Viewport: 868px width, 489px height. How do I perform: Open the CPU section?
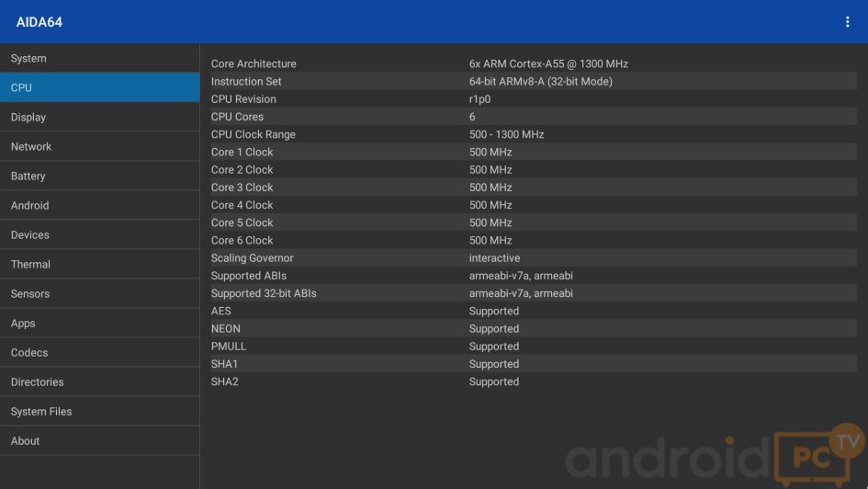[x=99, y=88]
